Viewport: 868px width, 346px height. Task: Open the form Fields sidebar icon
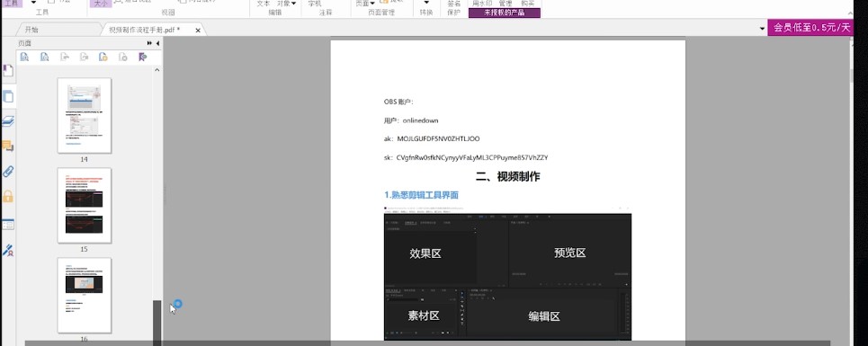[x=8, y=225]
